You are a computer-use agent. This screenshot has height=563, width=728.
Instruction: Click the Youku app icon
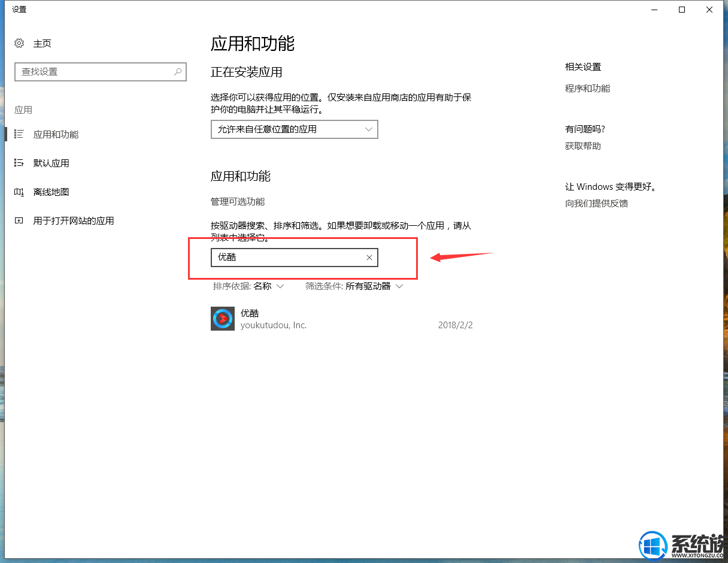(x=223, y=319)
